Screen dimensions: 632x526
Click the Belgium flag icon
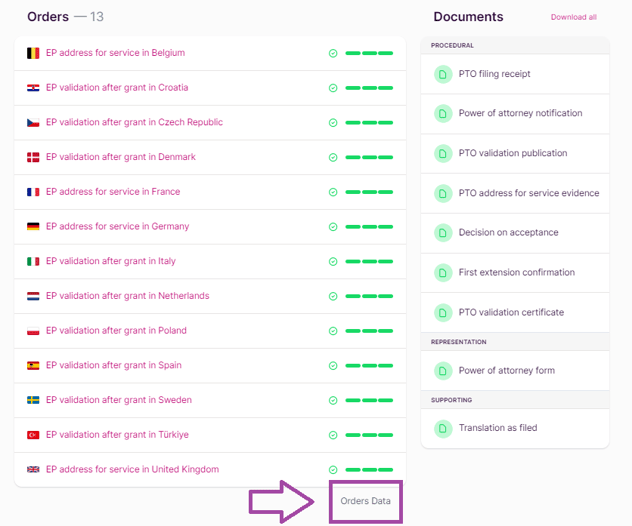33,53
